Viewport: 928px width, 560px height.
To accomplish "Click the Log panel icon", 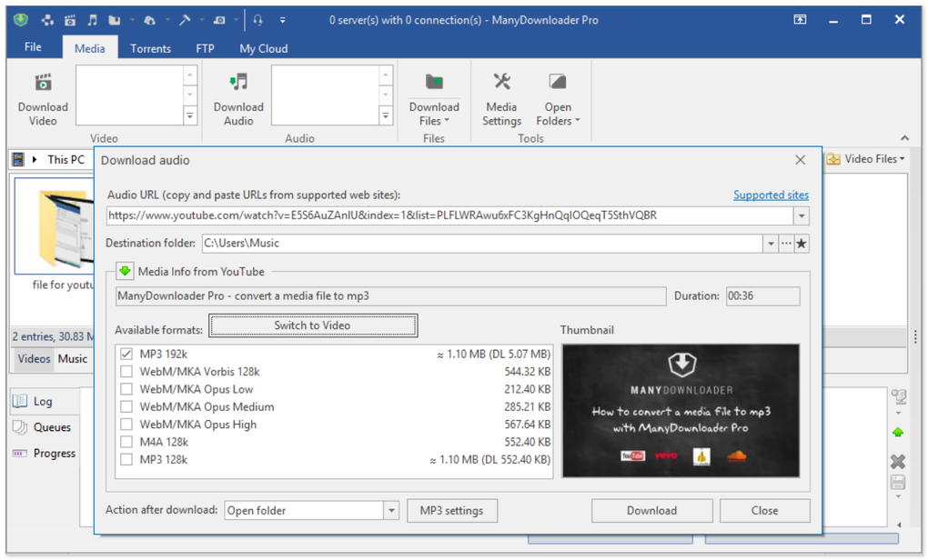I will pyautogui.click(x=19, y=401).
